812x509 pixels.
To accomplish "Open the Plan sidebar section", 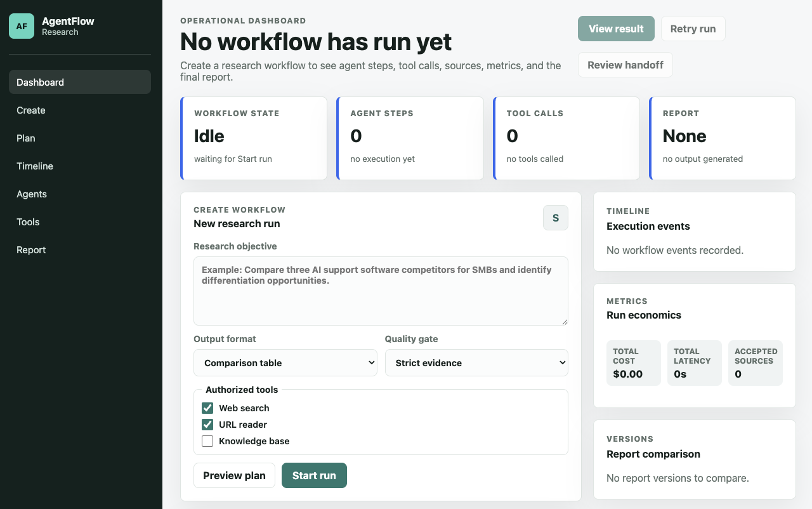I will tap(80, 138).
